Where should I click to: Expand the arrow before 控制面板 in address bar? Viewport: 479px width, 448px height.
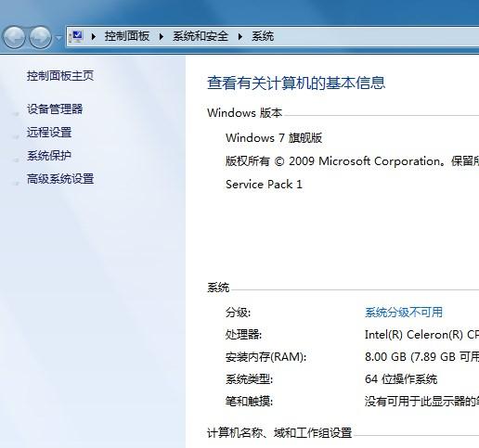pyautogui.click(x=94, y=37)
